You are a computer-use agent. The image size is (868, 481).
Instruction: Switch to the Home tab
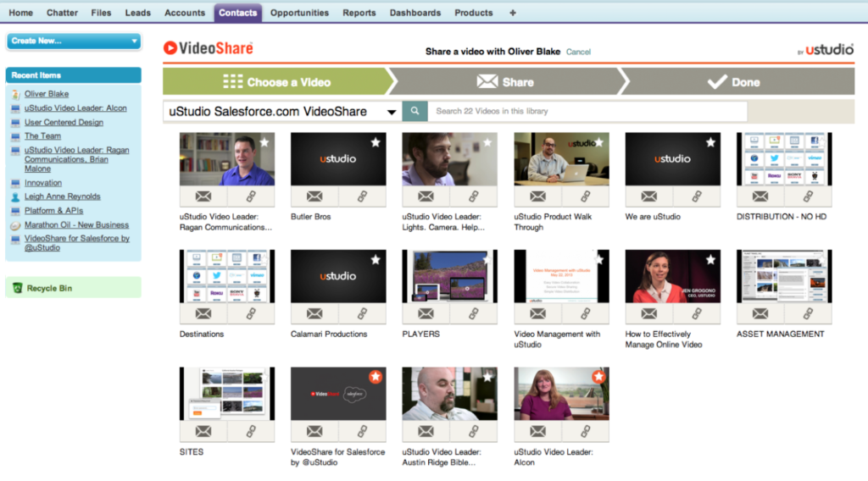tap(21, 13)
